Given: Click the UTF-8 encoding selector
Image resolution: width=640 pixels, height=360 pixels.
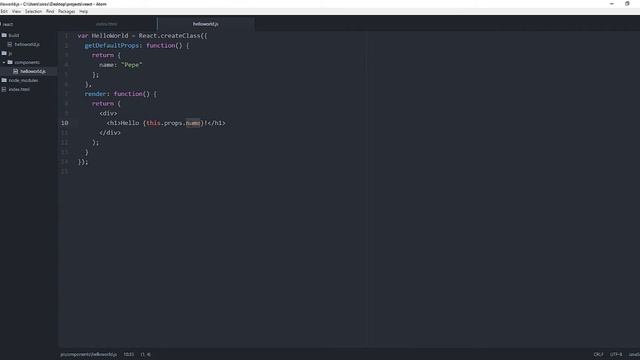Looking at the screenshot, I should (616, 354).
